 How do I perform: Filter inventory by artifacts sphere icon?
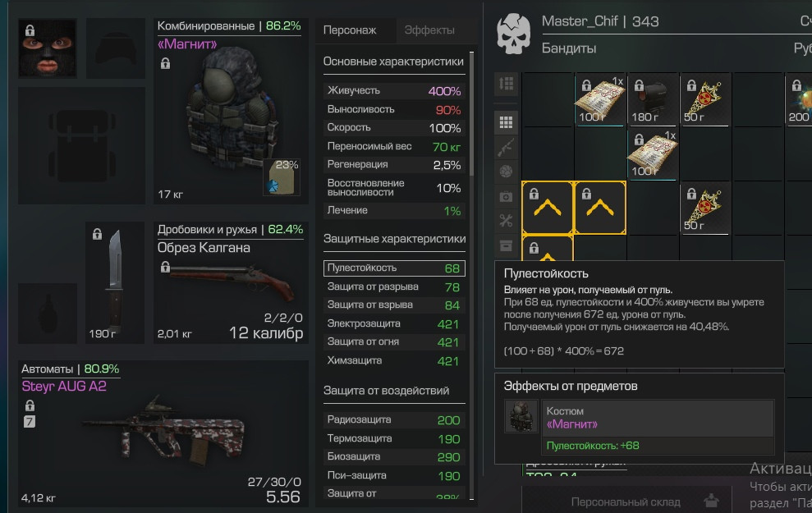click(x=506, y=172)
